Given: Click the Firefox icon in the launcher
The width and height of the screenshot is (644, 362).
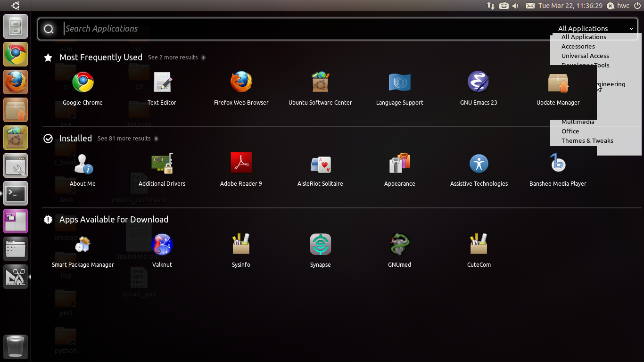Looking at the screenshot, I should 16,82.
